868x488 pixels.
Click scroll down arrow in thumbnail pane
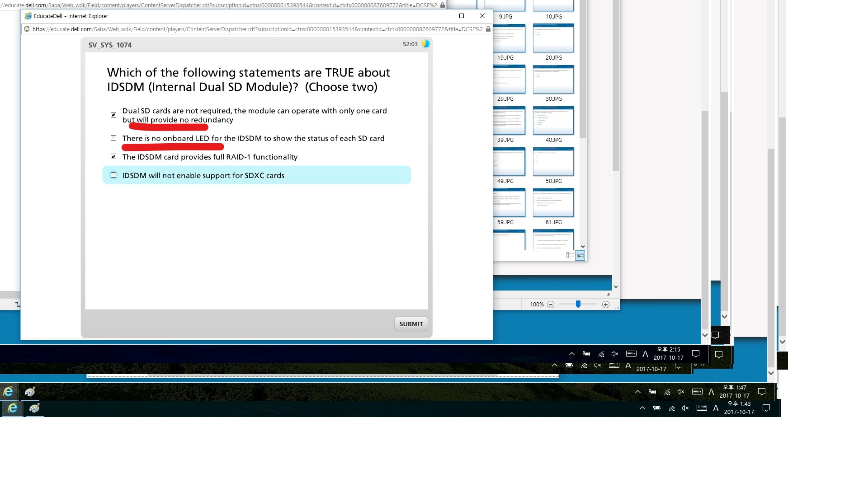click(583, 246)
